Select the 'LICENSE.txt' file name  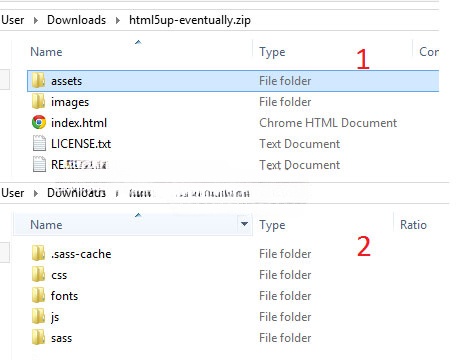tap(81, 144)
